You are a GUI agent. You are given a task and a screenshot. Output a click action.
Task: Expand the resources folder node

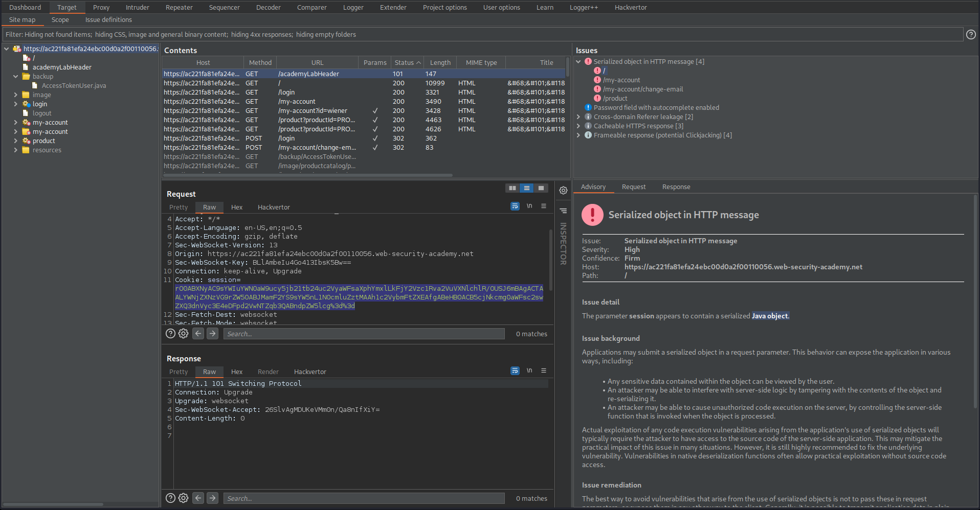click(x=15, y=150)
